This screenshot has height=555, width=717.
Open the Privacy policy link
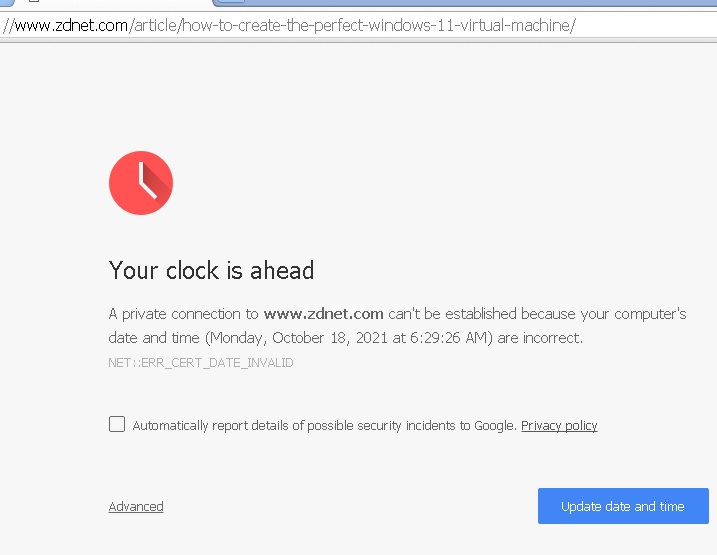(x=559, y=426)
